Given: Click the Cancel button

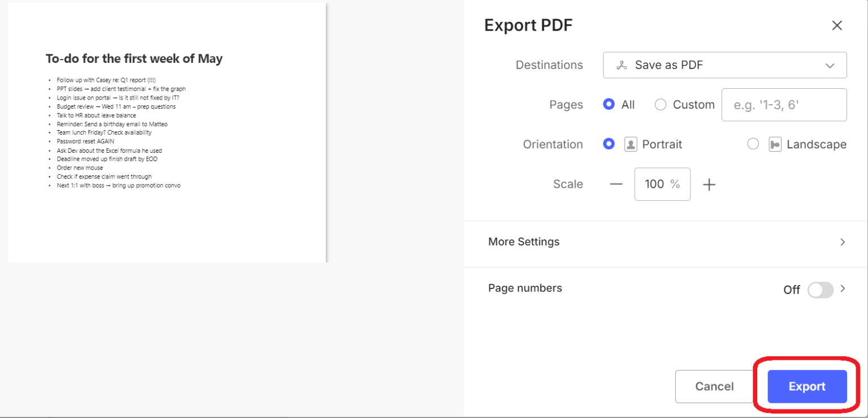Looking at the screenshot, I should (x=714, y=386).
